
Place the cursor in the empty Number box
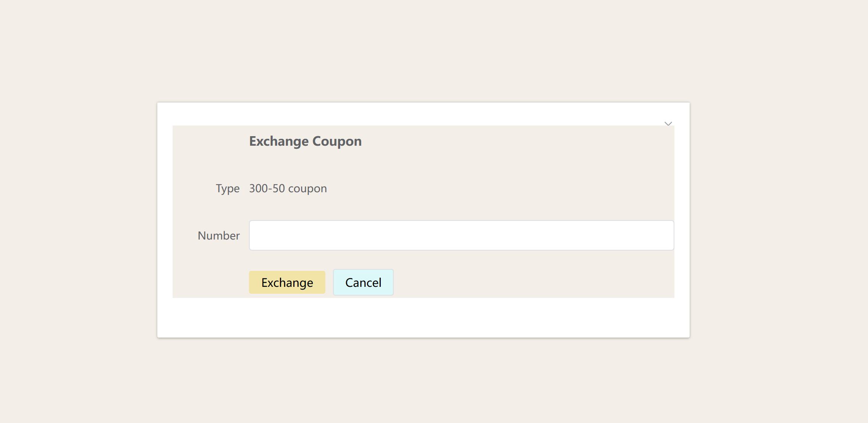point(461,235)
